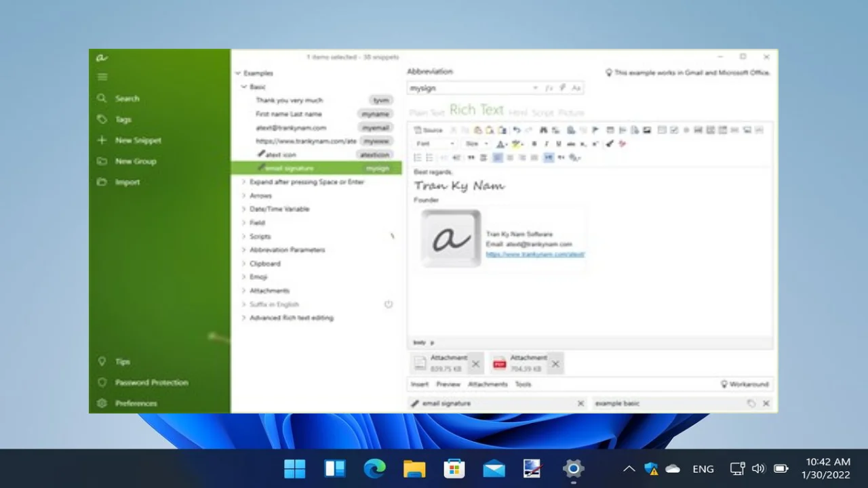Image resolution: width=868 pixels, height=488 pixels.
Task: Toggle Bold formatting
Action: (x=534, y=144)
